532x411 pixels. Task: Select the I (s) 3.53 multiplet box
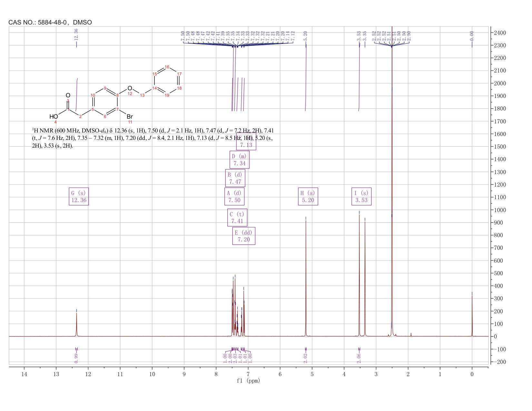[x=361, y=196]
